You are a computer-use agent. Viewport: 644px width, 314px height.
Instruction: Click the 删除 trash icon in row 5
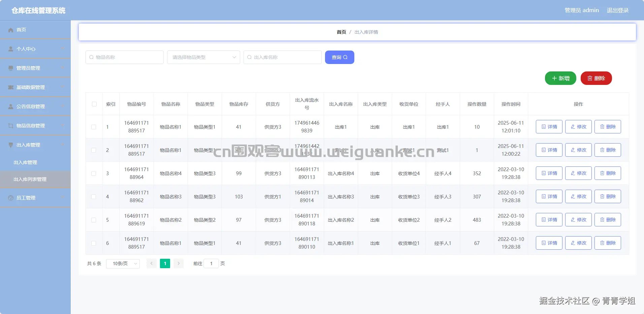[602, 220]
